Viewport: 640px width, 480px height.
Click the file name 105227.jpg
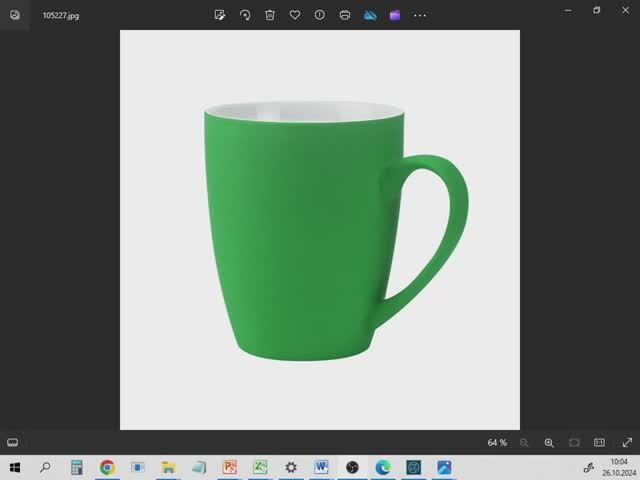[61, 16]
